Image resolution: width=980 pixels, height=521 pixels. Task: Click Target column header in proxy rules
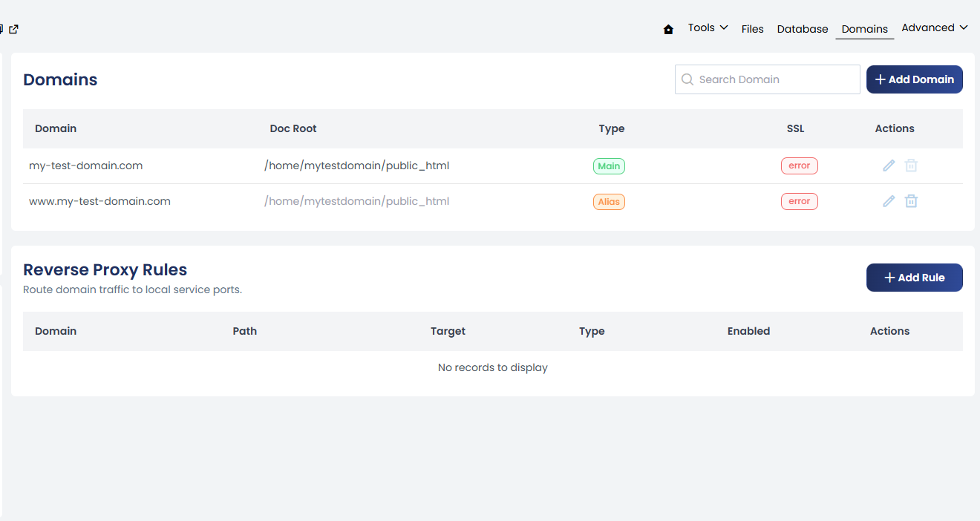point(448,331)
